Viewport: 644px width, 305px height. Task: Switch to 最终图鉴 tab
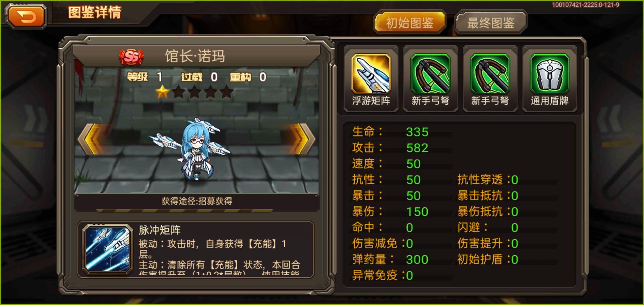tap(491, 23)
